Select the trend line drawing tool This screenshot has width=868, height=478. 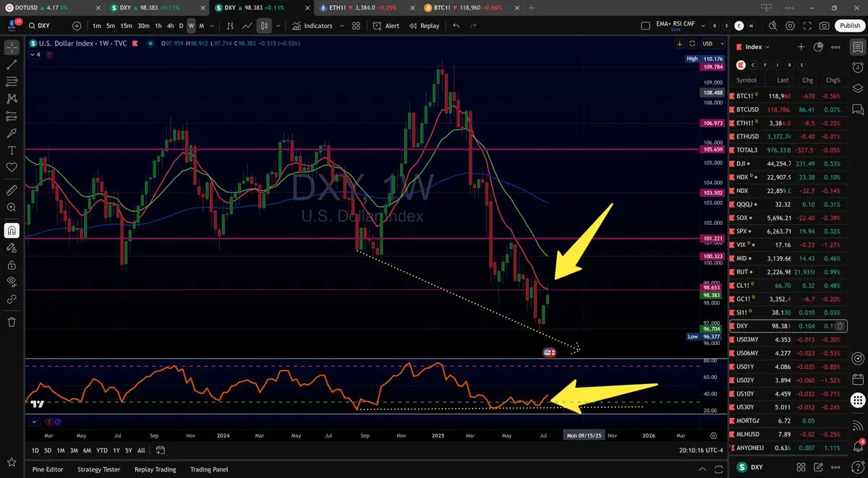click(x=12, y=64)
